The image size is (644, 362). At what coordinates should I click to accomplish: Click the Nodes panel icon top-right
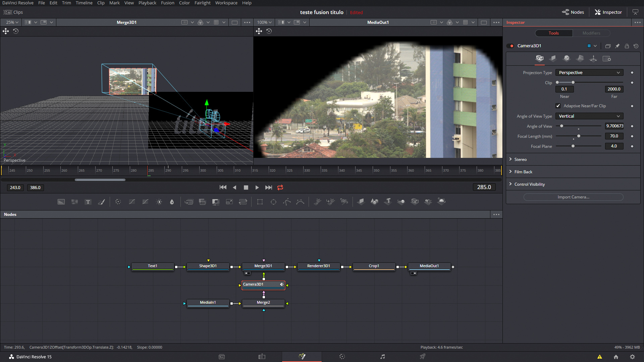(x=573, y=12)
